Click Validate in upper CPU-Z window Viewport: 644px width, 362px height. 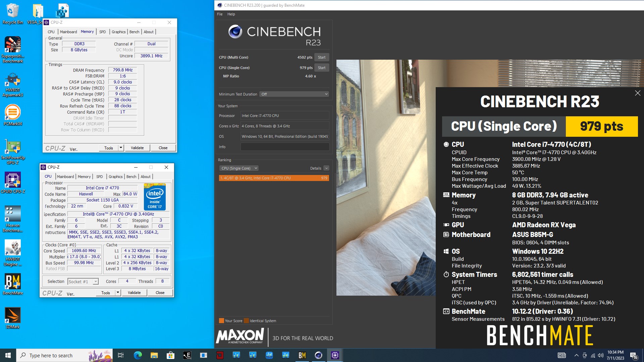137,148
